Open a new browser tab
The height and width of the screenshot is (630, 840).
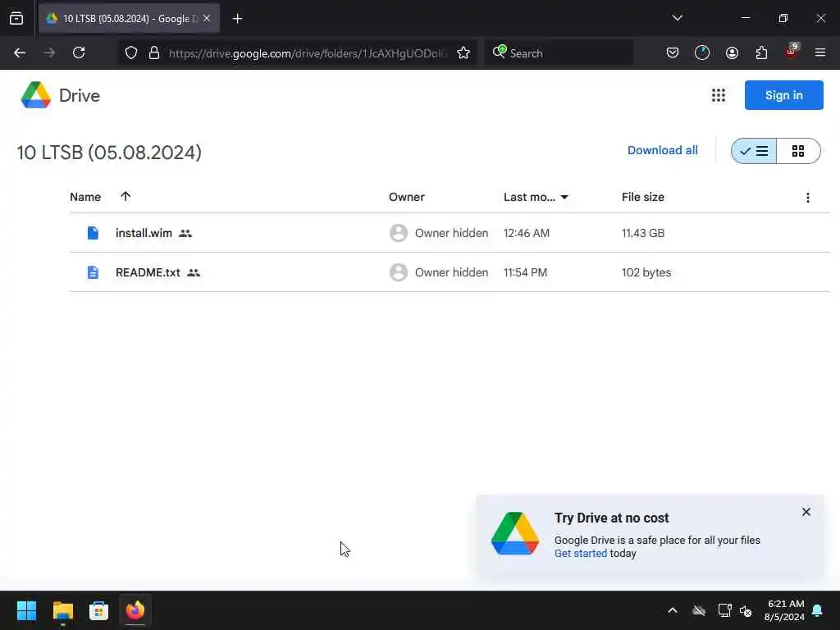237,19
